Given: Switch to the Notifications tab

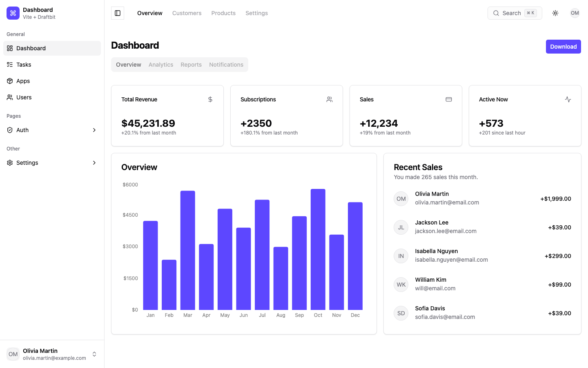Looking at the screenshot, I should coord(226,65).
